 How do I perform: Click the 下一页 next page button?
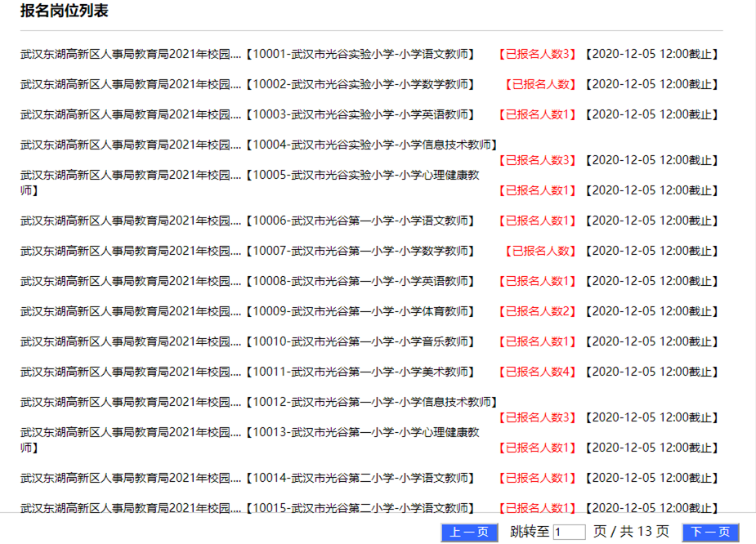click(710, 532)
